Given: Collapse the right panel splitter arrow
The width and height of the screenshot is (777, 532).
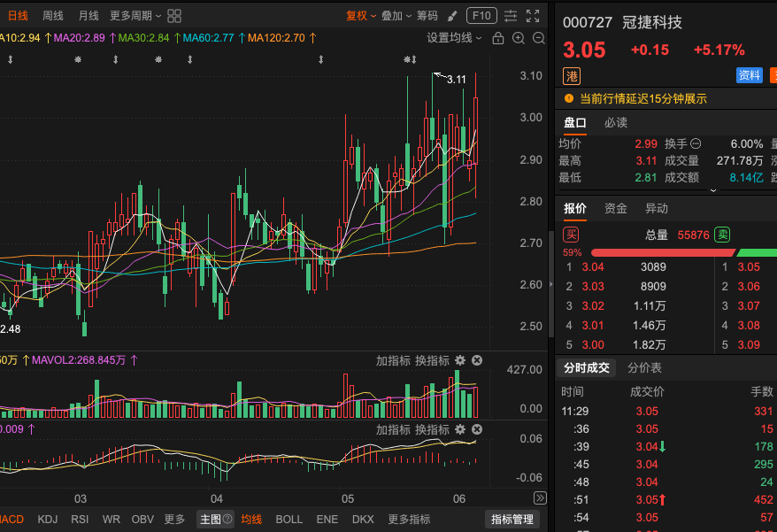Looking at the screenshot, I should (551, 285).
